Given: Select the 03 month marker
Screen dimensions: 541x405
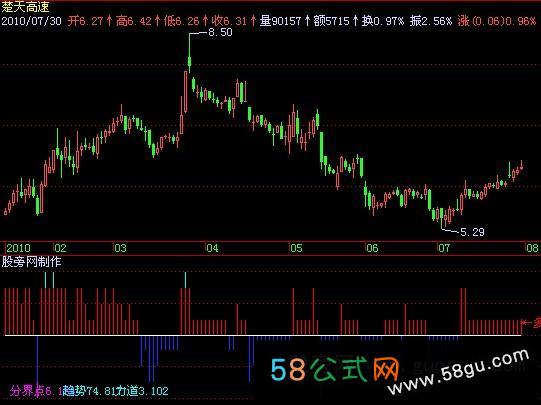Looking at the screenshot, I should [x=120, y=248].
